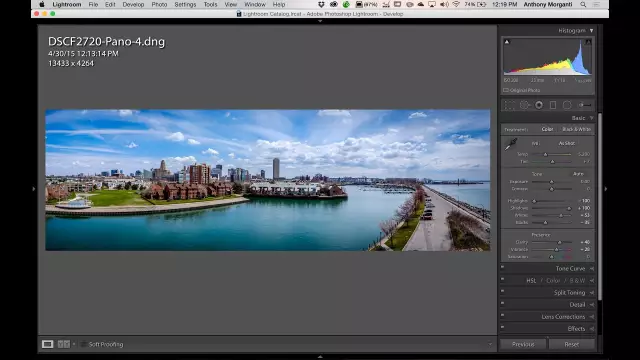Expand the Effects panel

point(592,329)
